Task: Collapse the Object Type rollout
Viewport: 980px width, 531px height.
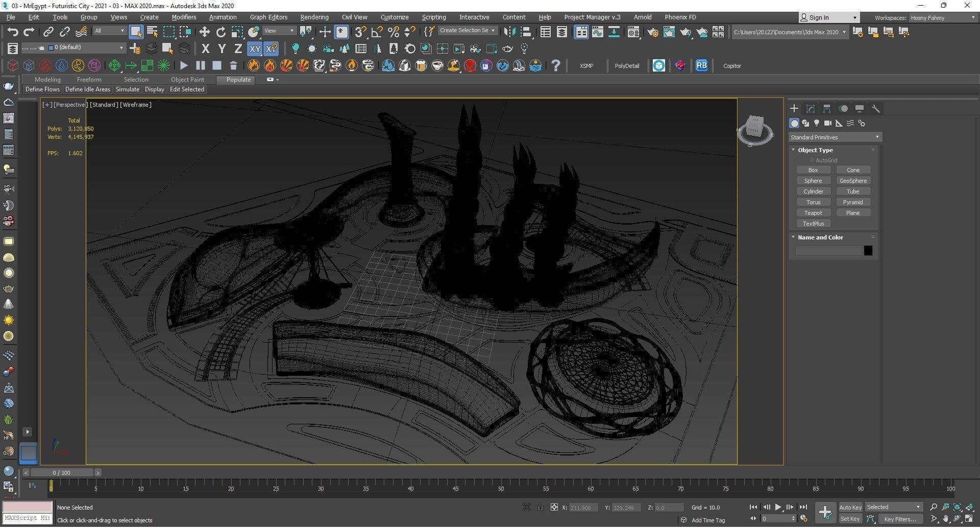Action: tap(815, 150)
